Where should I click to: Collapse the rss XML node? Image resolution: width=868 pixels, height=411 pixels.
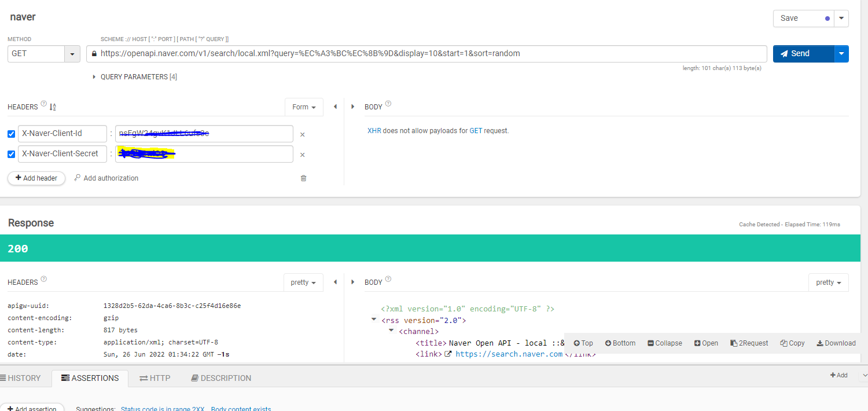pos(374,320)
